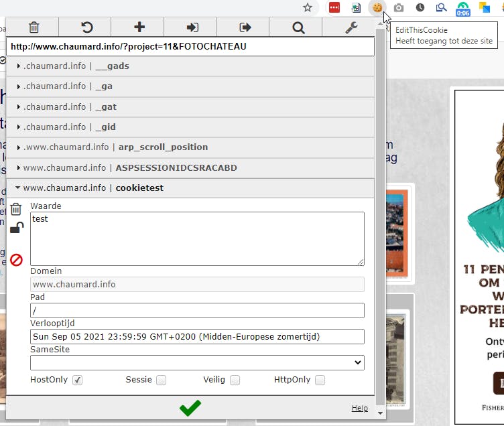Click the popup scrollbar up arrow

pyautogui.click(x=380, y=23)
